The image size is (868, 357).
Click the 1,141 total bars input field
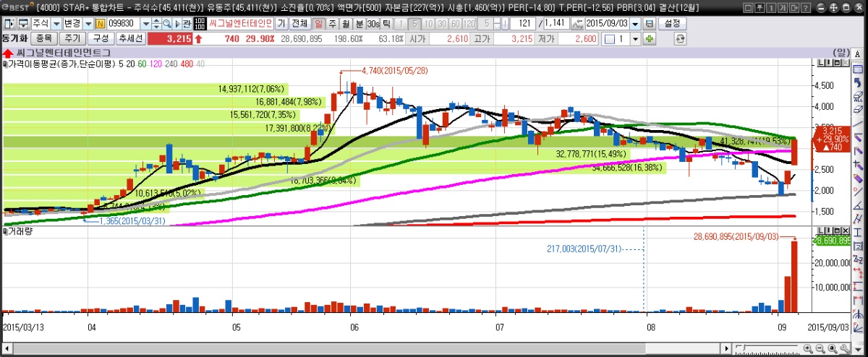pos(557,23)
